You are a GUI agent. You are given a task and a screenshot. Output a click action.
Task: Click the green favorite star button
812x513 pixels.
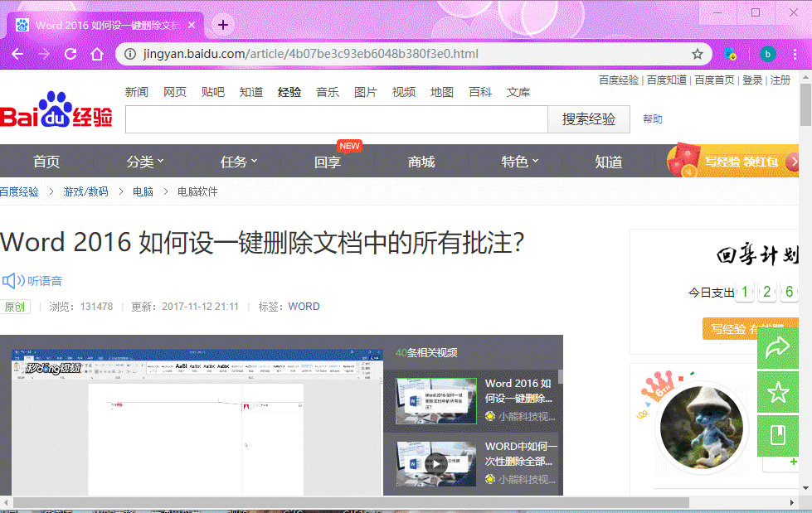pyautogui.click(x=778, y=392)
